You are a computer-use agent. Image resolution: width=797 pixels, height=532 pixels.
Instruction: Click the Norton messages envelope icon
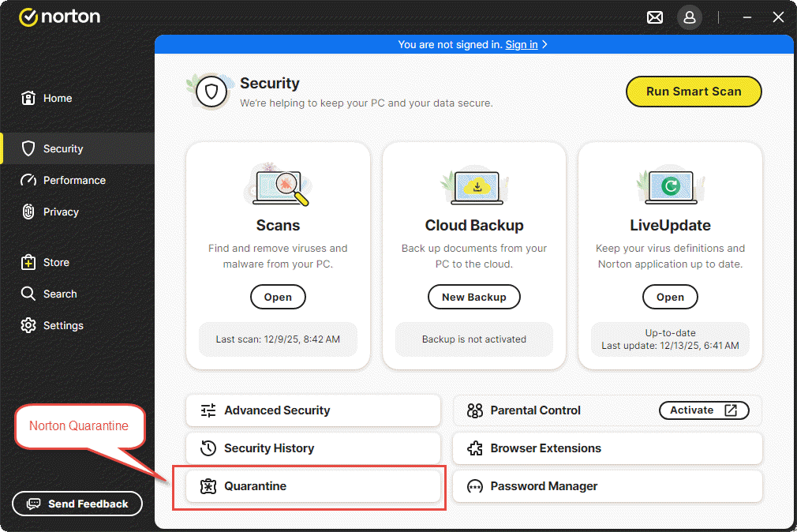point(654,17)
